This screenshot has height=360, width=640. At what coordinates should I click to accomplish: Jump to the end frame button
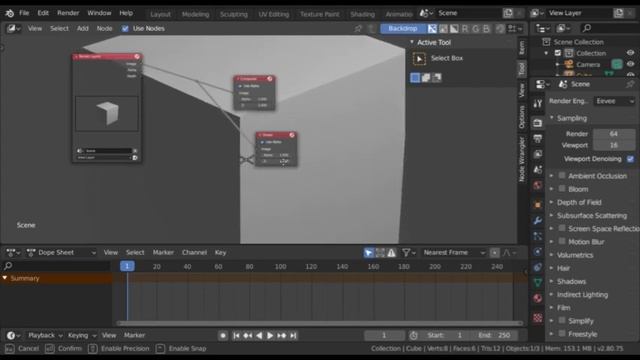(293, 336)
